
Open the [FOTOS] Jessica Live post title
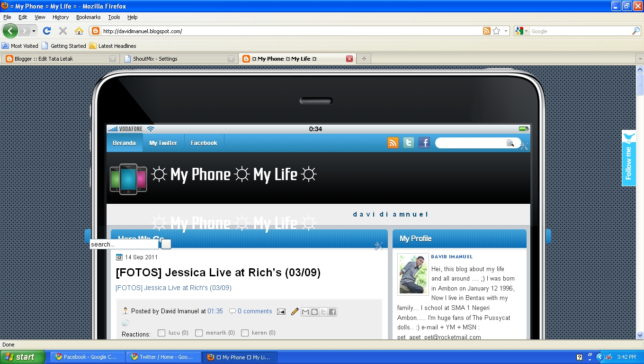point(218,273)
